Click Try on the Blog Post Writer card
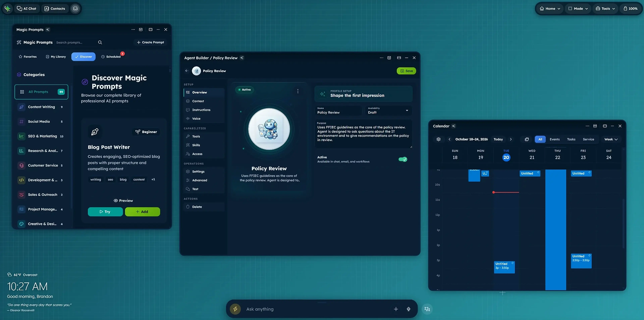Screen dimensions: 644x320 (105, 212)
